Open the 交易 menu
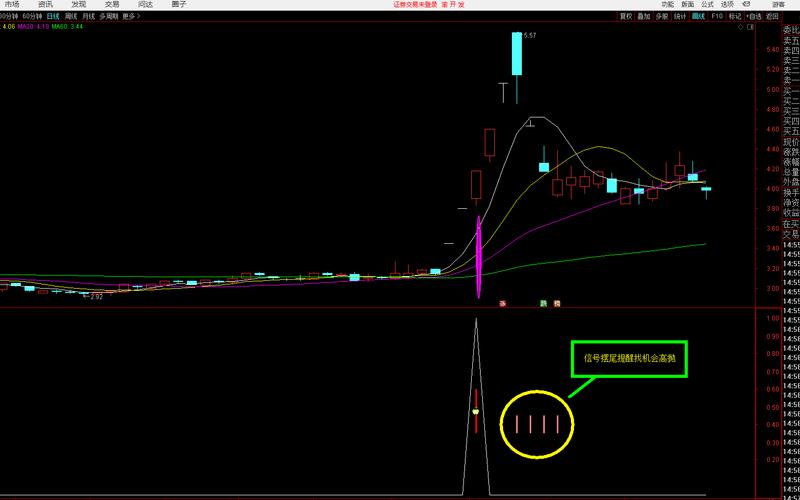800x500 pixels. point(111,5)
